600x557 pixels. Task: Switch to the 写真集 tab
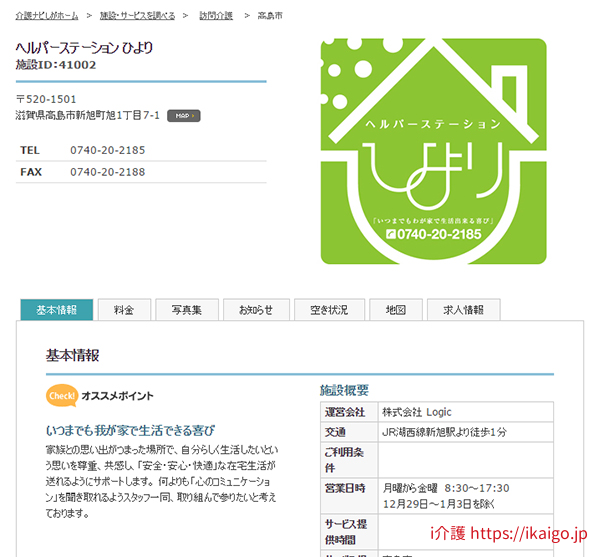coord(186,310)
